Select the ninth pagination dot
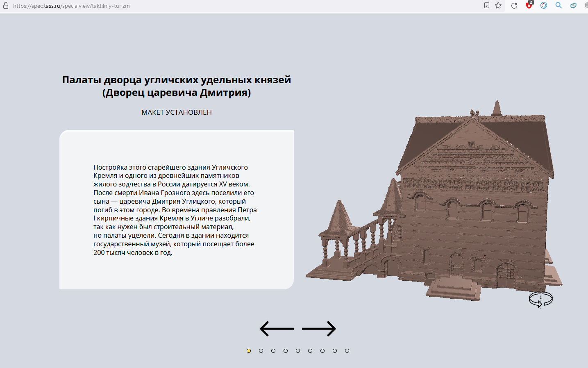 click(x=347, y=351)
